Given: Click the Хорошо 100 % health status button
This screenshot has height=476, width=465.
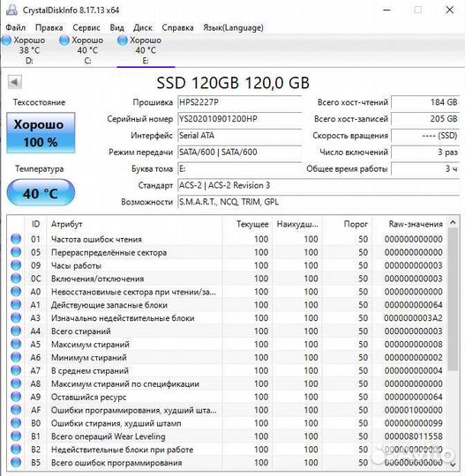Looking at the screenshot, I should [x=41, y=133].
